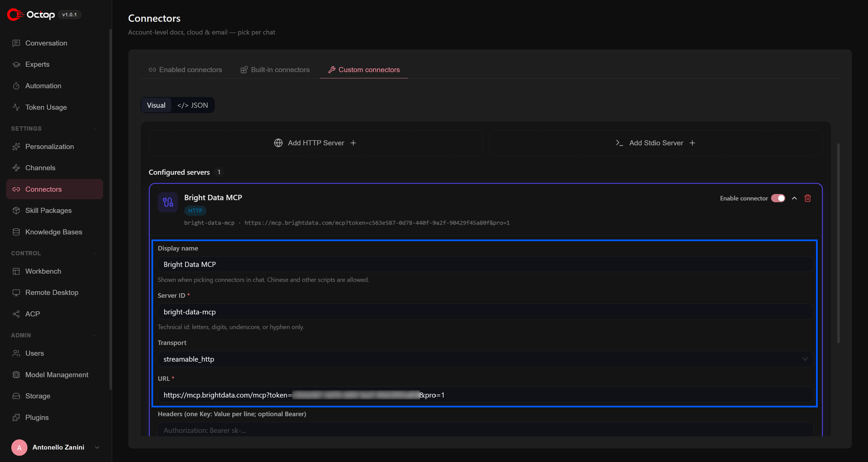
Task: Click plus icon next to Add Stdio Server
Action: 692,143
